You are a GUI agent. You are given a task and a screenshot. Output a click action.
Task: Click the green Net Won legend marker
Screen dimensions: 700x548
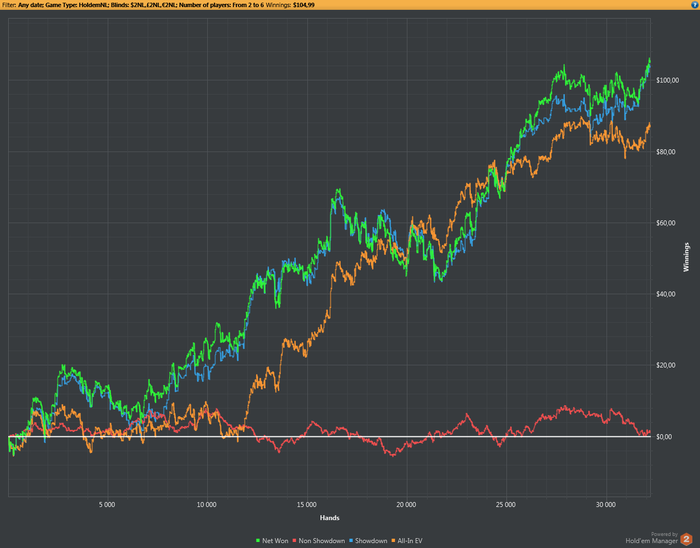(258, 541)
